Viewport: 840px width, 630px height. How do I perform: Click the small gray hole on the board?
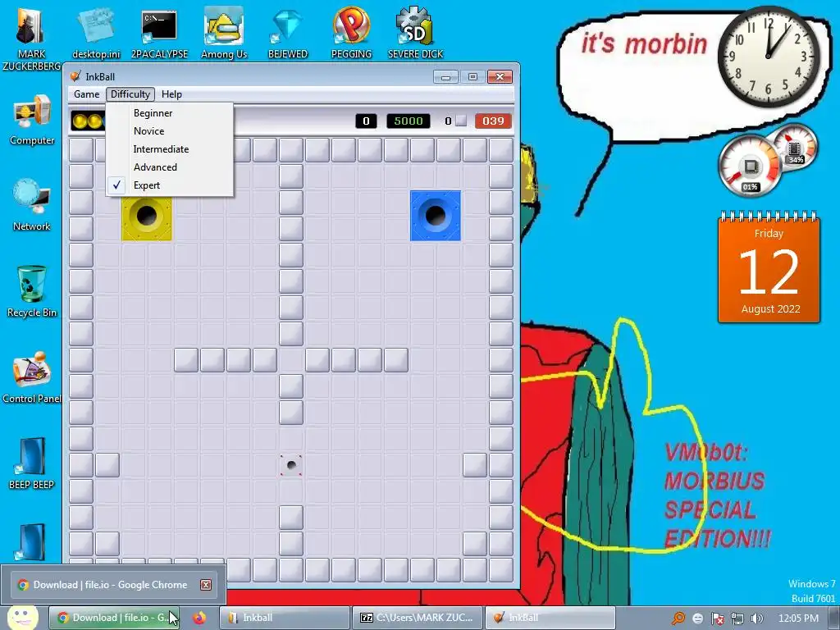pos(291,465)
